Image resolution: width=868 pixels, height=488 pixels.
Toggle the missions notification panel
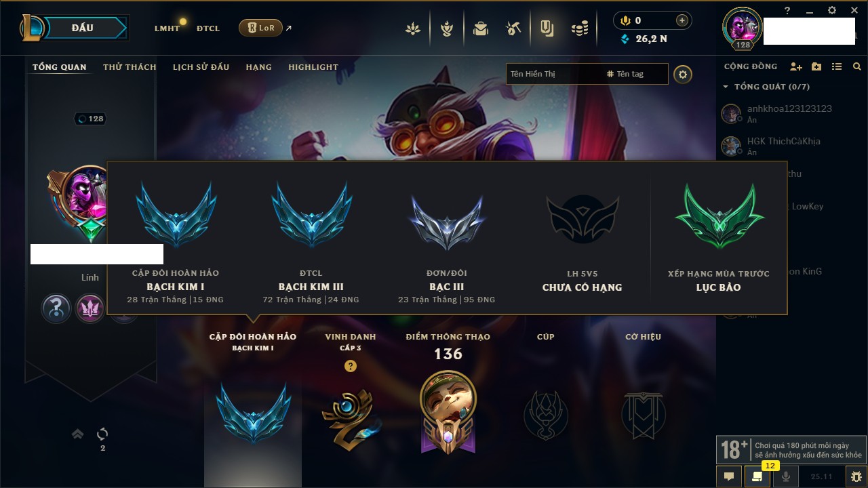tap(757, 476)
